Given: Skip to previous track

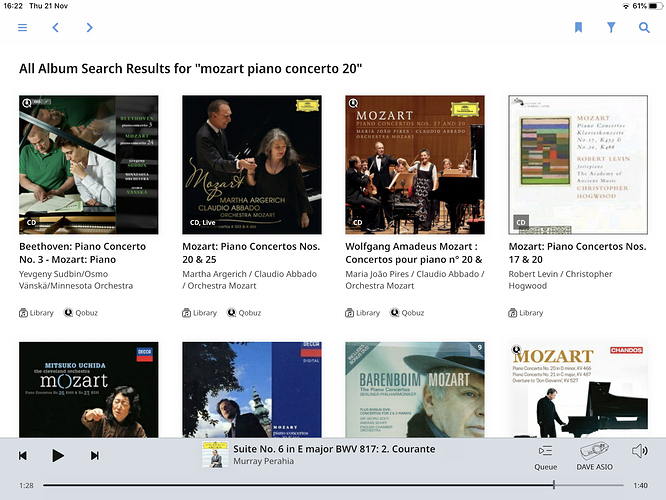Looking at the screenshot, I should coord(23,456).
